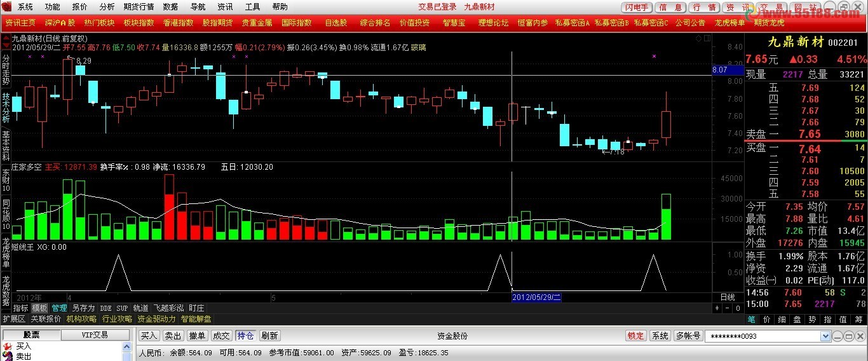
Task: Open 资金驱动力 in the extension bar
Action: pyautogui.click(x=157, y=319)
